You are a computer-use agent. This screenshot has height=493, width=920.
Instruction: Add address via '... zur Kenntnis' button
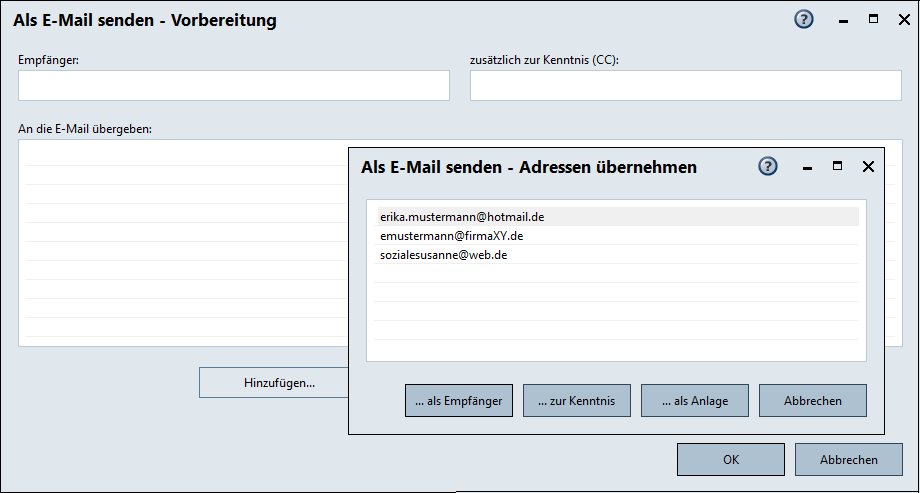(x=577, y=401)
